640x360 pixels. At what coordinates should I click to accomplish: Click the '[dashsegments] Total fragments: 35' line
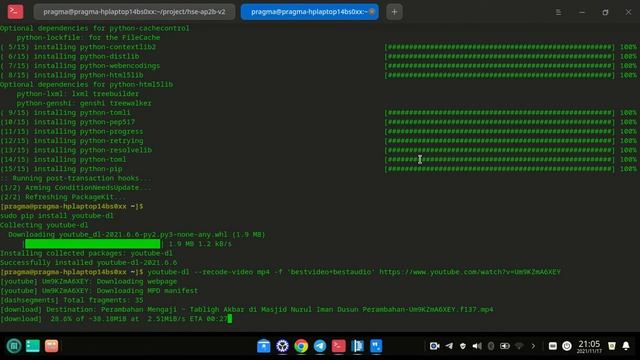coord(72,300)
